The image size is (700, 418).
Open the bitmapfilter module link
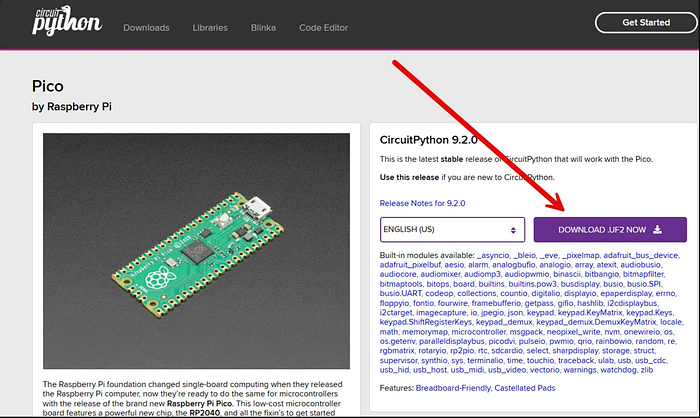click(x=643, y=274)
